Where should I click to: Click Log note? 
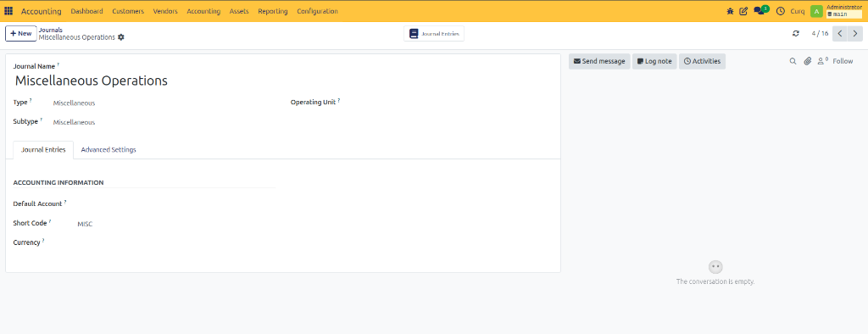point(655,61)
